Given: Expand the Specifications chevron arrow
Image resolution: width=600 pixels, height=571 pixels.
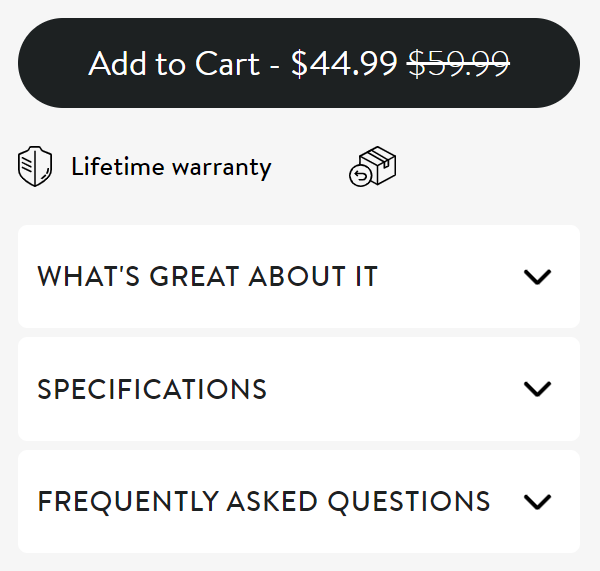Looking at the screenshot, I should pos(537,389).
